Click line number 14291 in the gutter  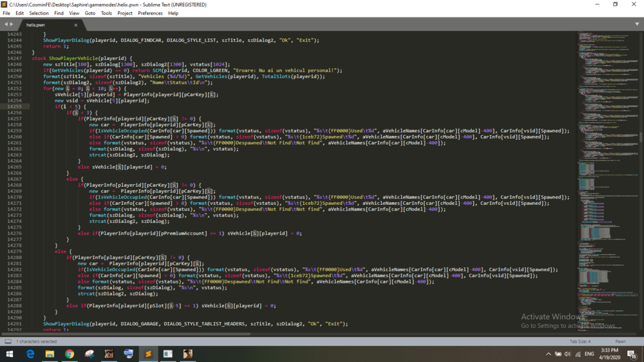14,324
